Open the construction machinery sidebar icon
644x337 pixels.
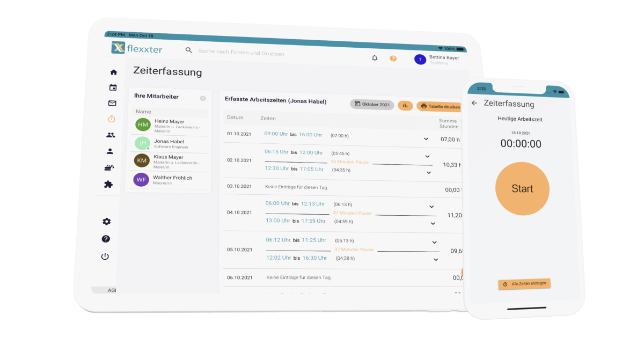(109, 167)
